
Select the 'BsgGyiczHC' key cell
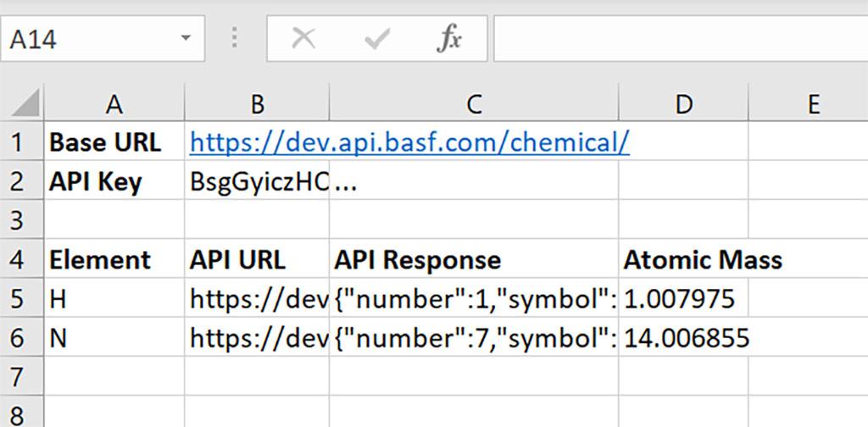point(257,180)
